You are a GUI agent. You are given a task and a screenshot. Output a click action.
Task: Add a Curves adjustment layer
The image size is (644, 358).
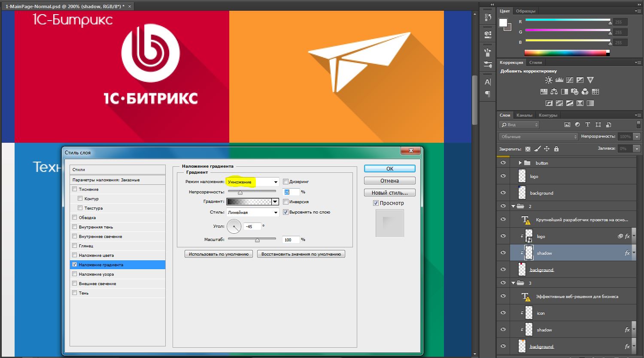point(570,80)
